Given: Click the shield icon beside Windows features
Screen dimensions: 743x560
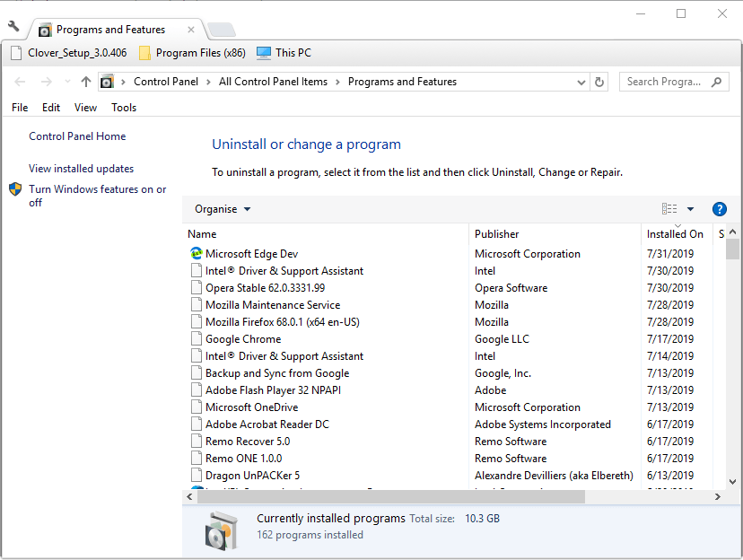Looking at the screenshot, I should coord(15,189).
